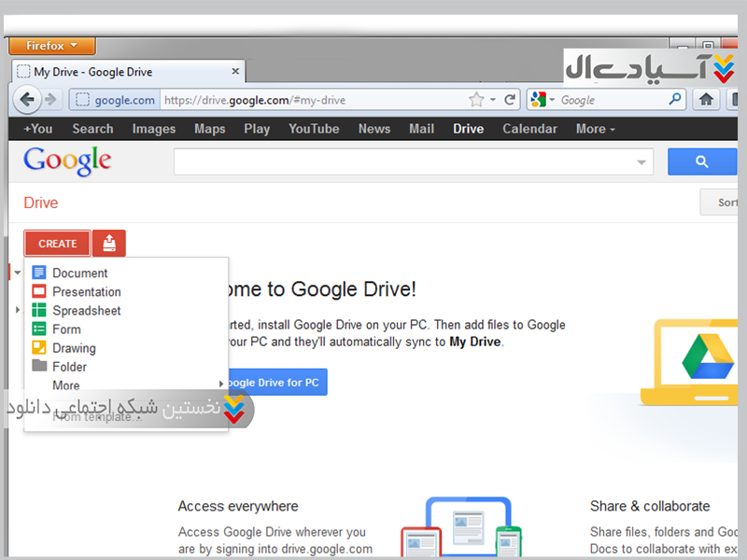
Task: Expand the search options arrow in search box
Action: click(641, 162)
